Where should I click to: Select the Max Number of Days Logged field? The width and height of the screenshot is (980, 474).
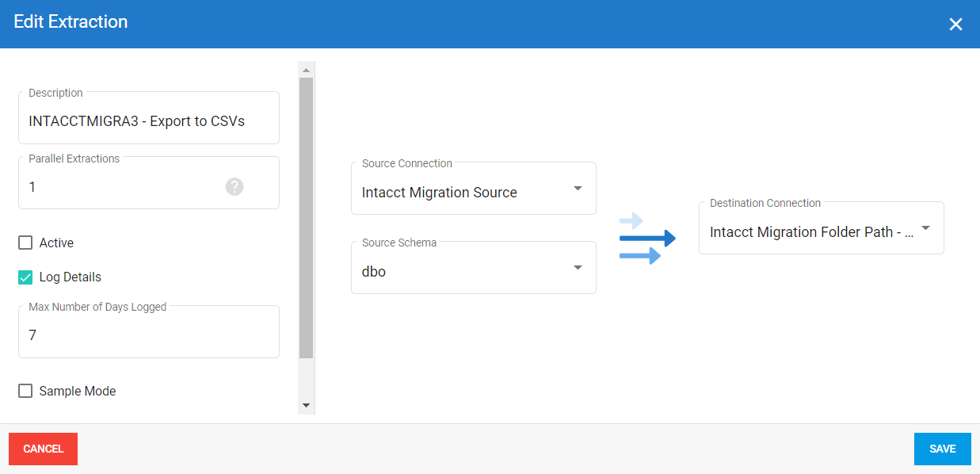148,335
